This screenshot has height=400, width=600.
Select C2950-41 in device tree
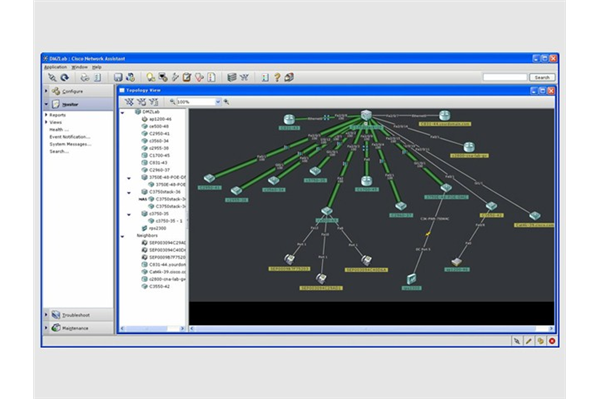(x=159, y=134)
